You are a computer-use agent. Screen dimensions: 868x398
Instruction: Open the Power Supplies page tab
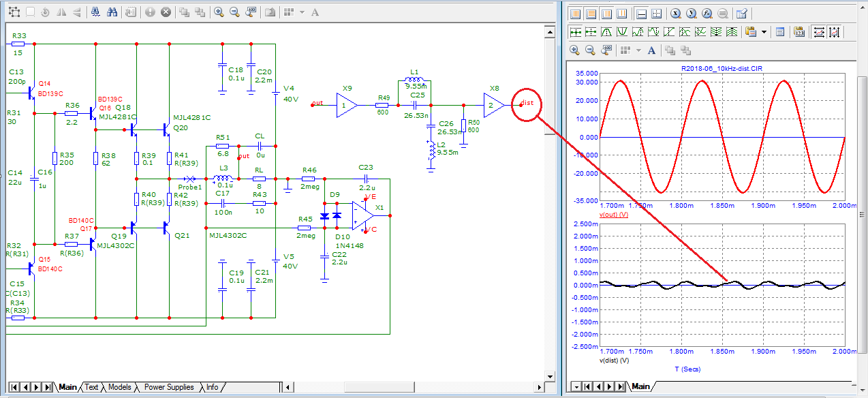point(169,387)
